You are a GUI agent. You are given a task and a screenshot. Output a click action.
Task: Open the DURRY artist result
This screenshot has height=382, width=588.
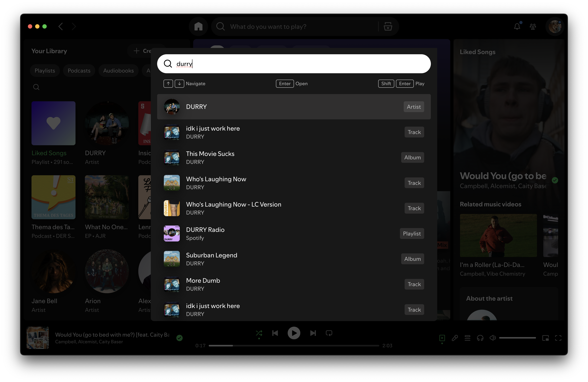pos(294,107)
